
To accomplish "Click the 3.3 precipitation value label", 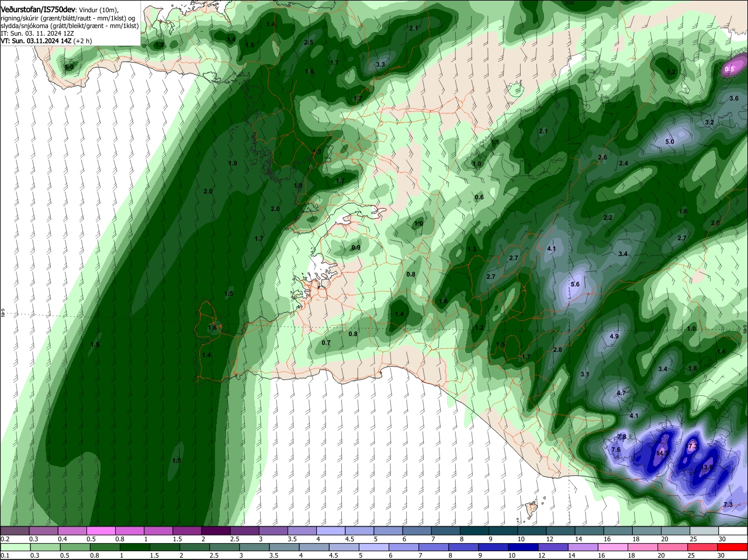I will 380,64.
